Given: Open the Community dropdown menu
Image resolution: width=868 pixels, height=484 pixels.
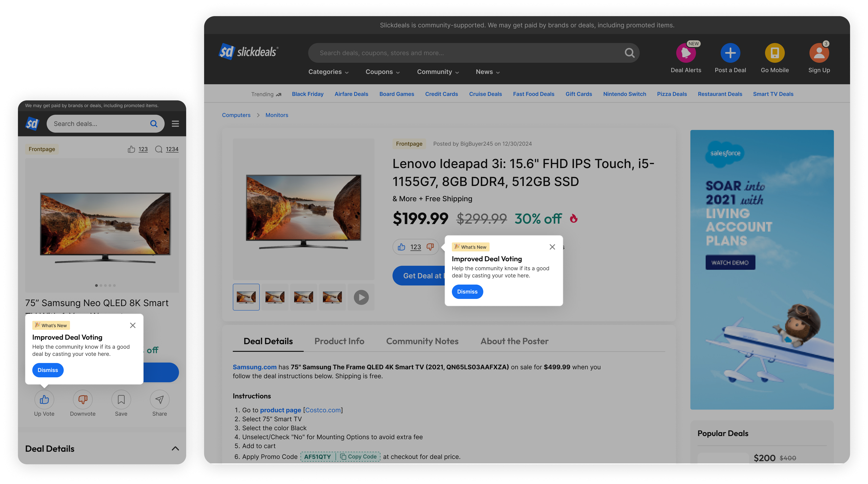Looking at the screenshot, I should coord(438,72).
